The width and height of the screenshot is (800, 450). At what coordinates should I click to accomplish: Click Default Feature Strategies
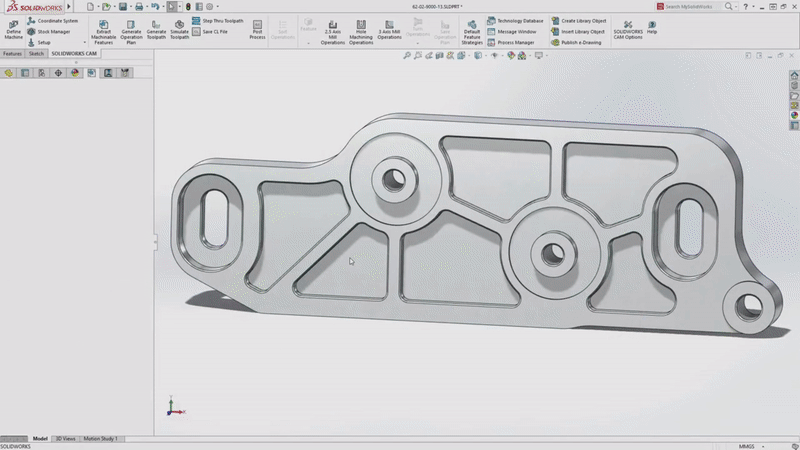[472, 26]
